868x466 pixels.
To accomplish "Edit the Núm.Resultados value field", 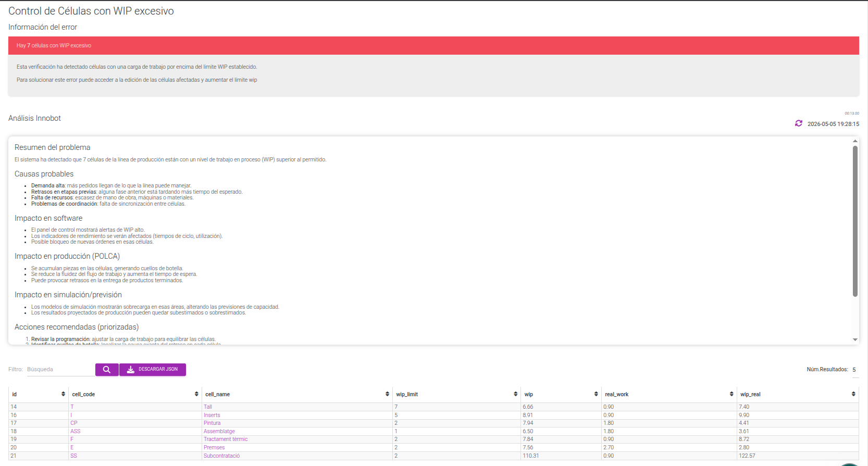I will coord(855,370).
